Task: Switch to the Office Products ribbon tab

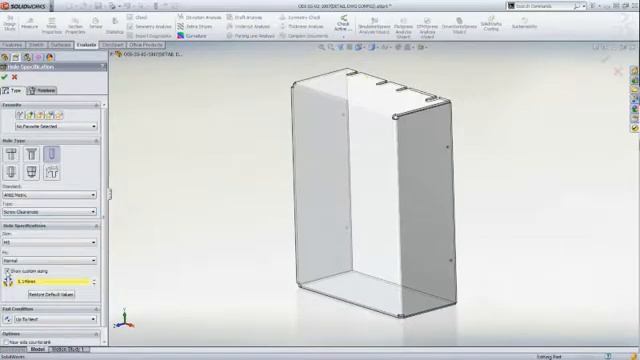Action: tap(146, 45)
